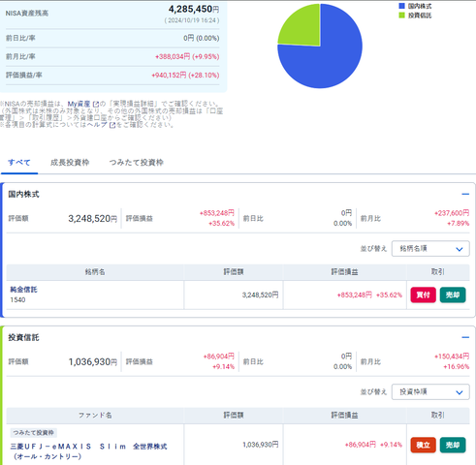This screenshot has width=476, height=465.
Task: Click the ファンド名 column header
Action: pyautogui.click(x=95, y=416)
